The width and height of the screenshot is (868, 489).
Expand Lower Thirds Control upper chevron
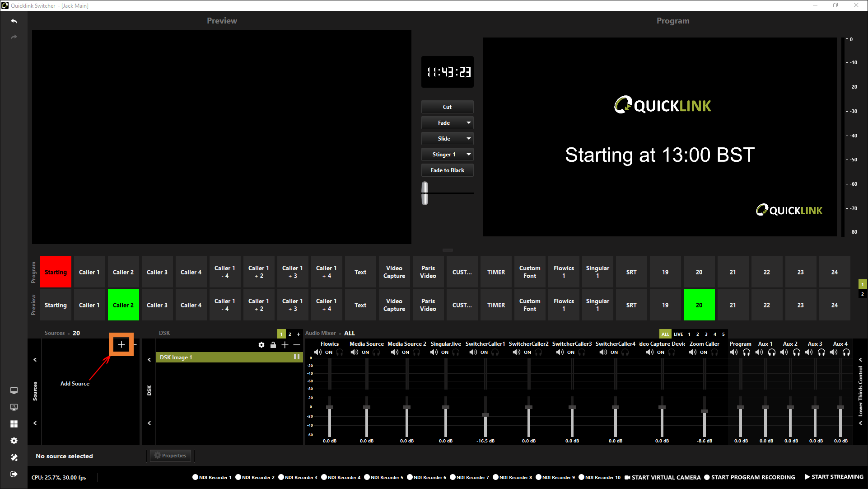pos(860,360)
